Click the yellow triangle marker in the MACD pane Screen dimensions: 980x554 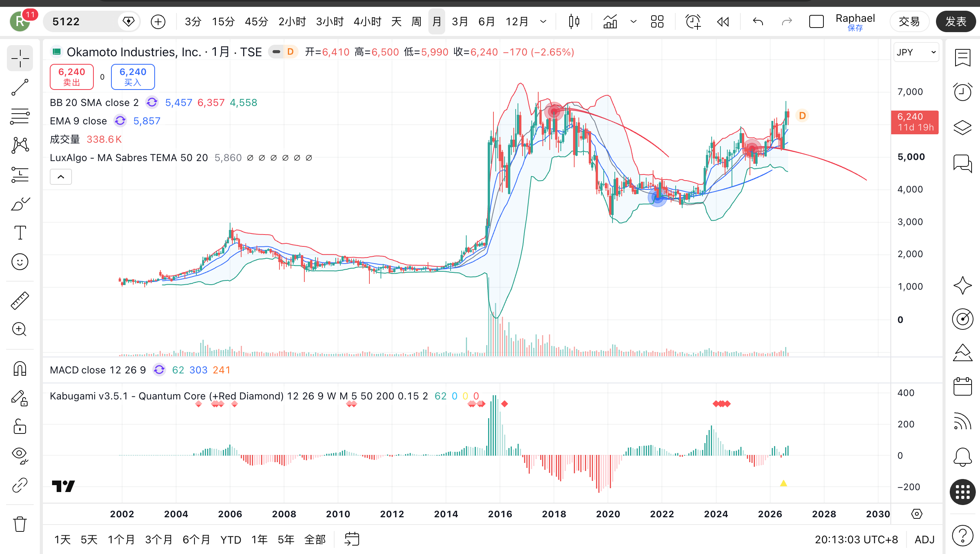[784, 483]
